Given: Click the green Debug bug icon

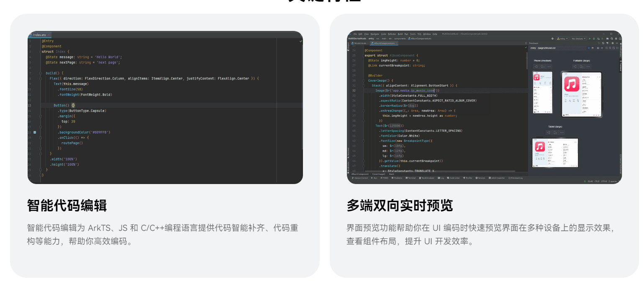Looking at the screenshot, I should pyautogui.click(x=594, y=38).
